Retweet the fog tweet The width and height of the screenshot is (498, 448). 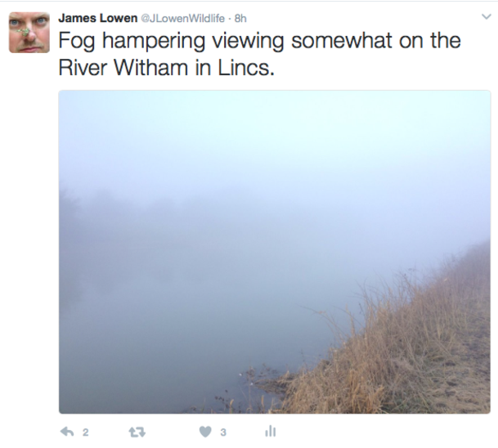point(137,432)
